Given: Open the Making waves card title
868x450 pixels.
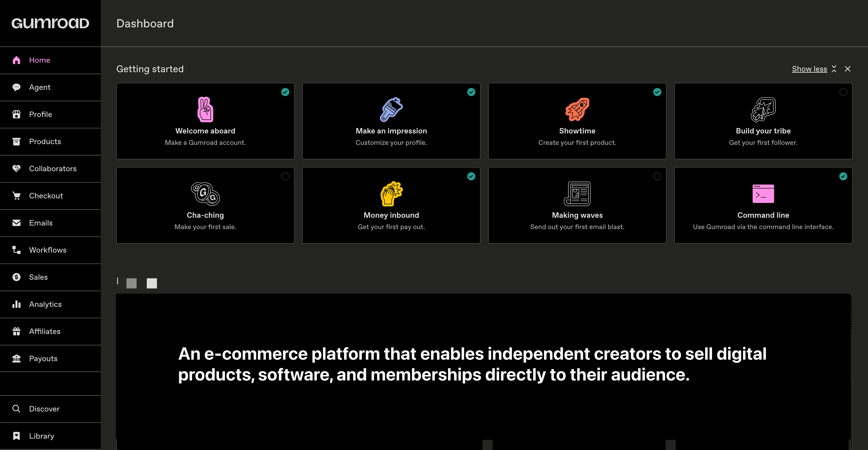Looking at the screenshot, I should (577, 215).
